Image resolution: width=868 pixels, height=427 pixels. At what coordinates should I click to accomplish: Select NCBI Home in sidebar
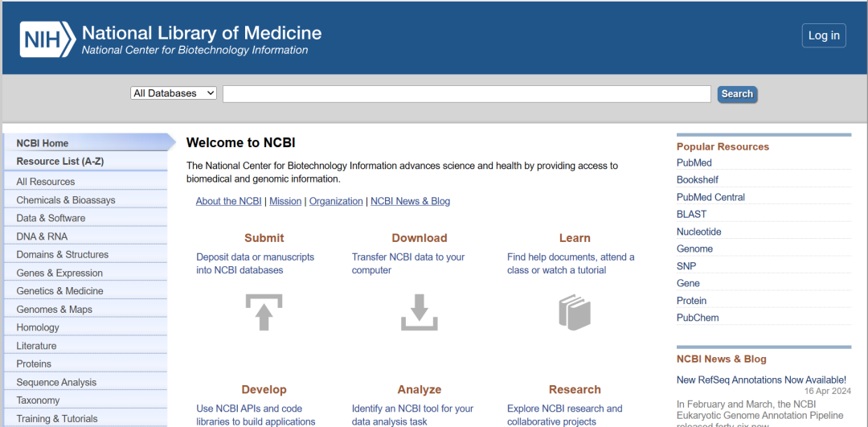pos(88,143)
